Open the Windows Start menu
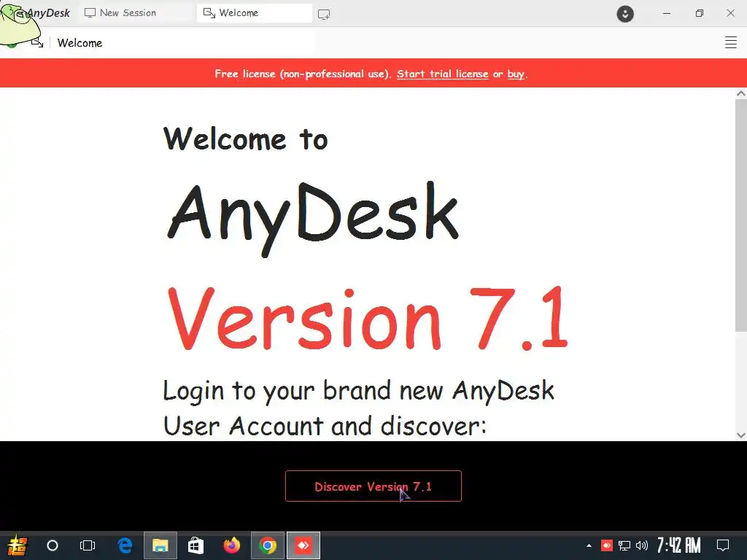Viewport: 747px width, 560px height. coord(17,545)
